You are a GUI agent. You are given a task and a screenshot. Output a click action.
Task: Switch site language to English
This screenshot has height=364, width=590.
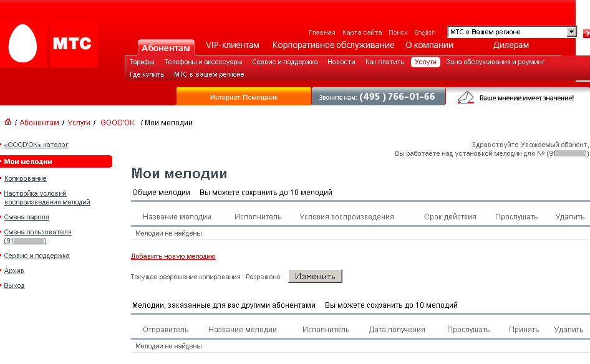click(425, 32)
